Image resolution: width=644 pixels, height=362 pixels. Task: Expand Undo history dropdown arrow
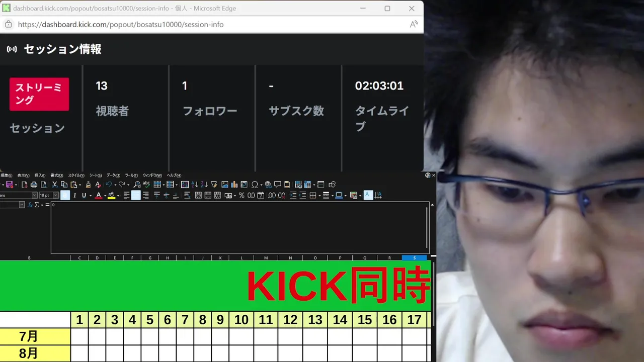tap(115, 185)
